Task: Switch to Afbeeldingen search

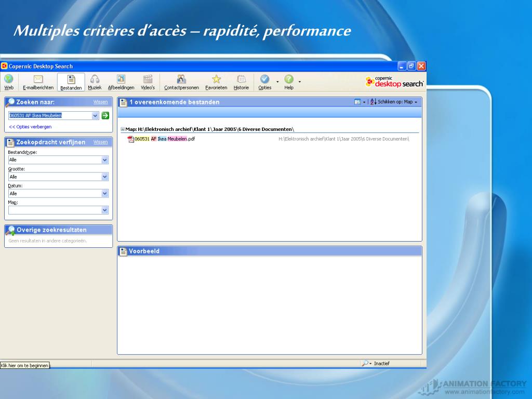Action: 121,83
